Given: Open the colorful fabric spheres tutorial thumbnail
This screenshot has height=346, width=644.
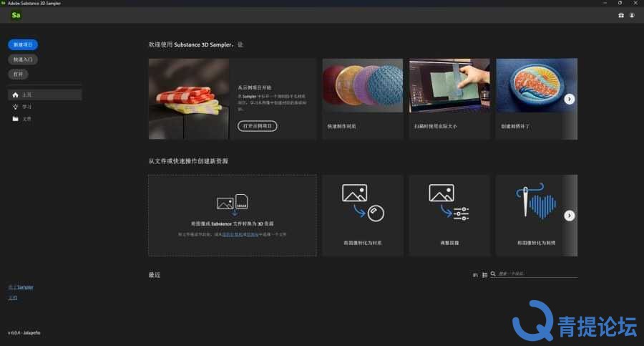Looking at the screenshot, I should pyautogui.click(x=363, y=85).
